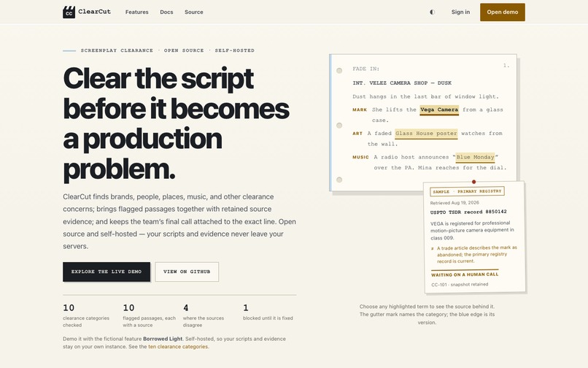
Task: Select highlighted term Glass House poster
Action: click(x=426, y=134)
